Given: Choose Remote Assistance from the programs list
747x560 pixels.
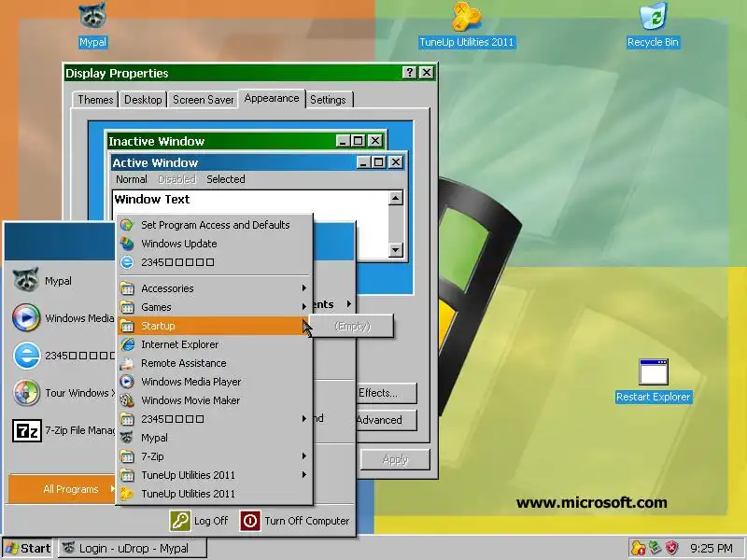Looking at the screenshot, I should point(215,363).
